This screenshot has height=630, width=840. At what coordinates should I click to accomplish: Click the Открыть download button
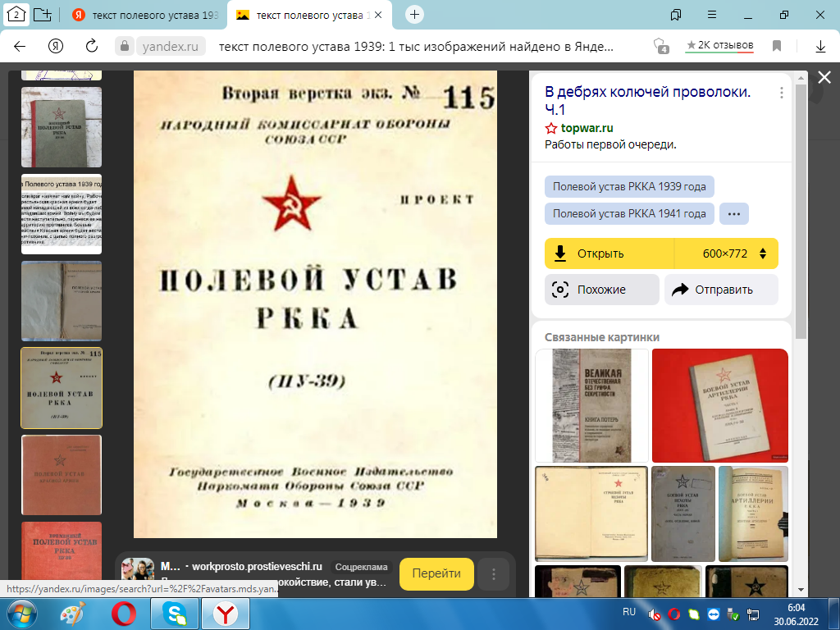point(609,253)
